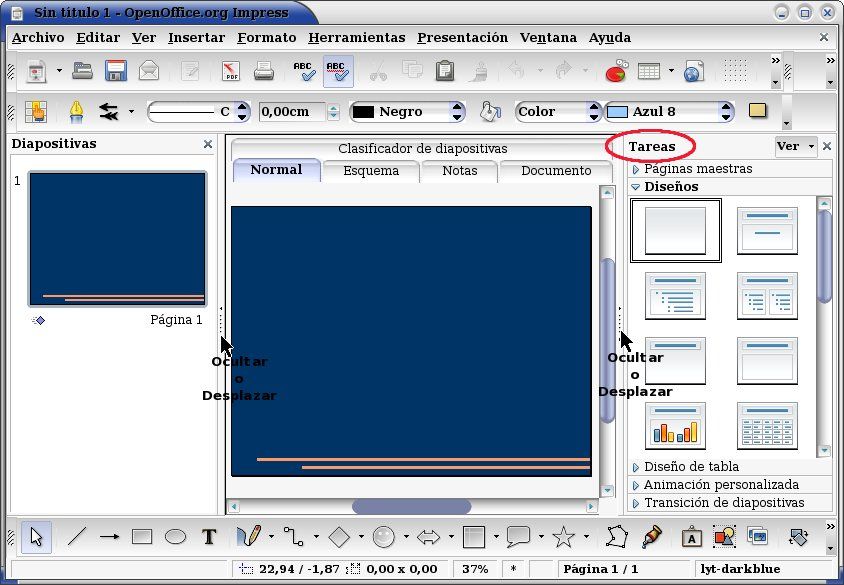This screenshot has height=585, width=844.
Task: Select the Ellipse drawing tool
Action: tap(175, 537)
